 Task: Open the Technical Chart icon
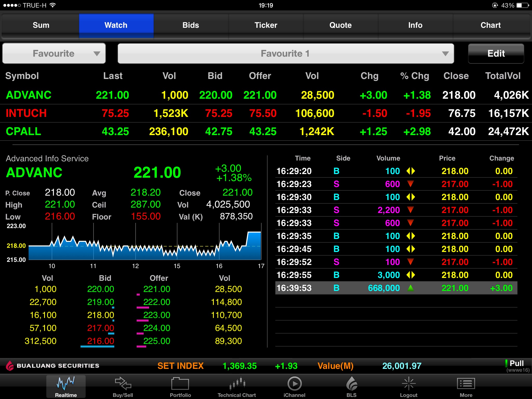(x=237, y=383)
